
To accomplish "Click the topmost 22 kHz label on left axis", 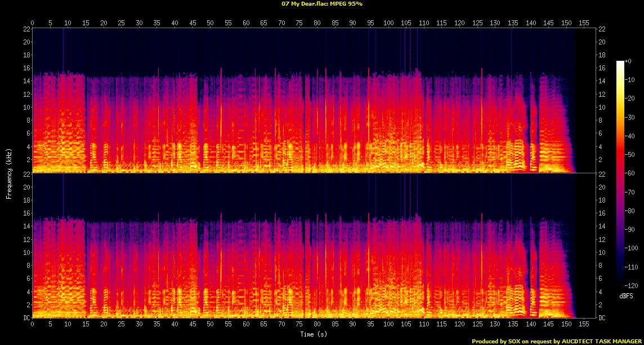I will [26, 29].
